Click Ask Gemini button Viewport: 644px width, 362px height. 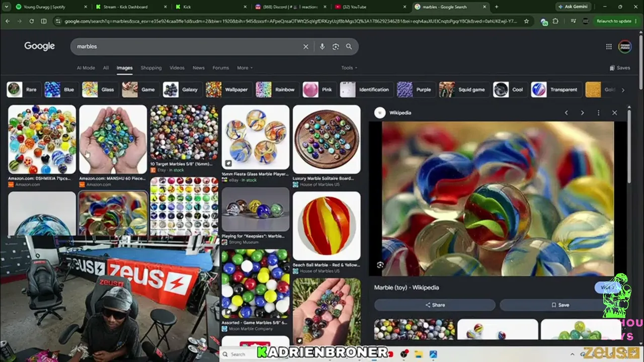[573, 7]
